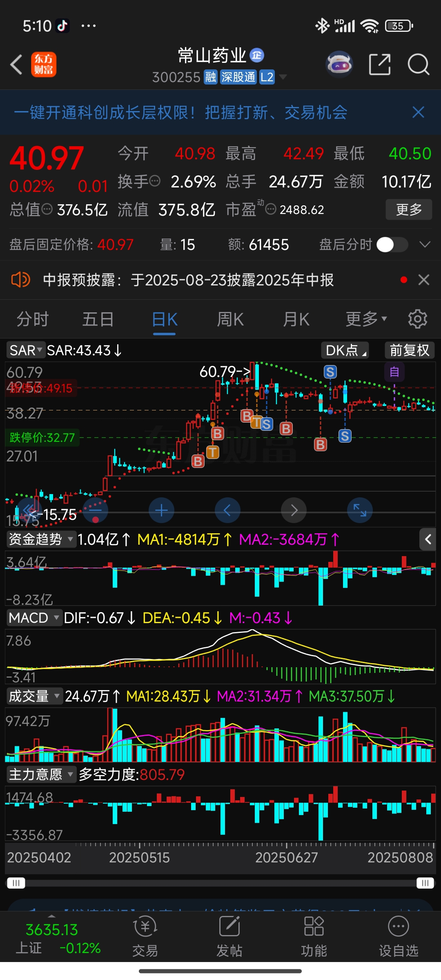This screenshot has width=441, height=980.
Task: Tap the share/export icon
Action: [380, 64]
